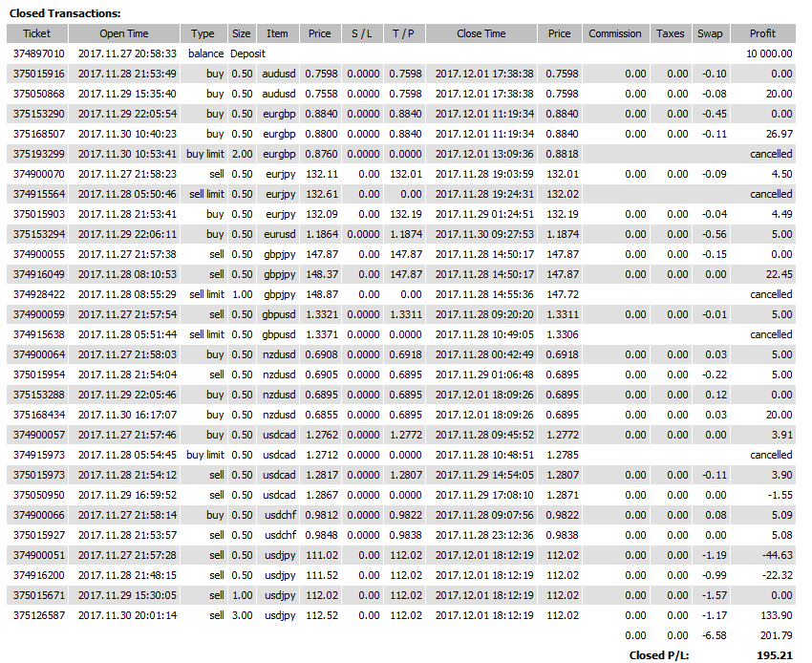
Task: Click the Commission column header
Action: [615, 33]
